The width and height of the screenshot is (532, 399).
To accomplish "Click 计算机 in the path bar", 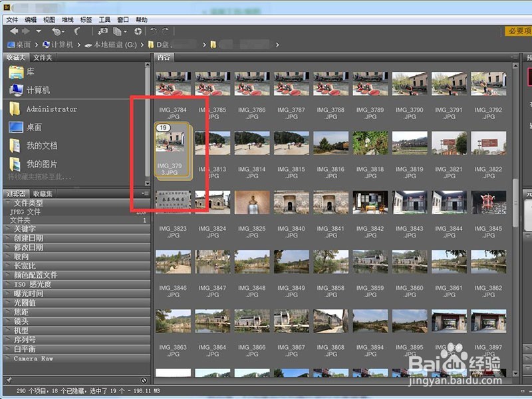I will pos(59,45).
